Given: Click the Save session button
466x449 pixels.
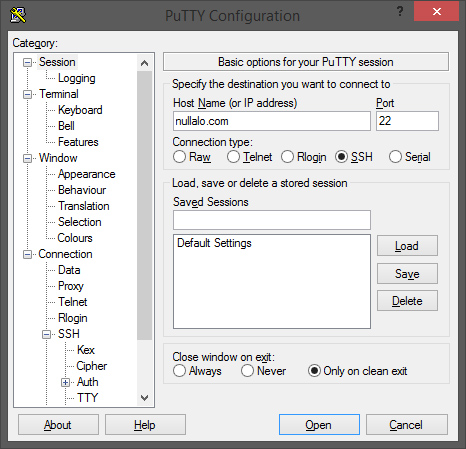Looking at the screenshot, I should click(x=407, y=274).
